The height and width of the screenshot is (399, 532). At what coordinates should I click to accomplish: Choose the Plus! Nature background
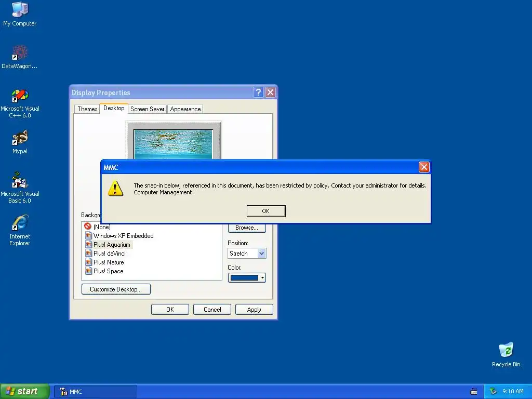pyautogui.click(x=104, y=262)
